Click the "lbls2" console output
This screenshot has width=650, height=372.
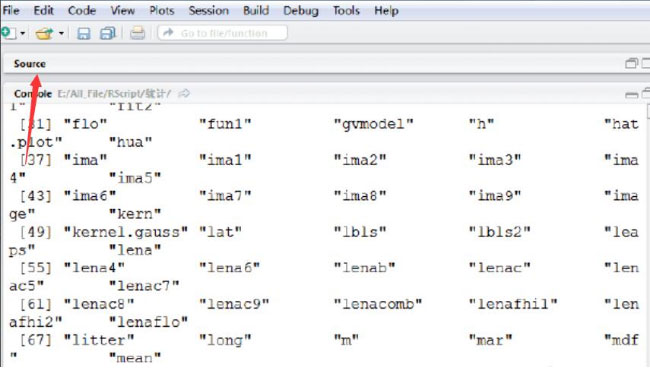click(x=500, y=232)
